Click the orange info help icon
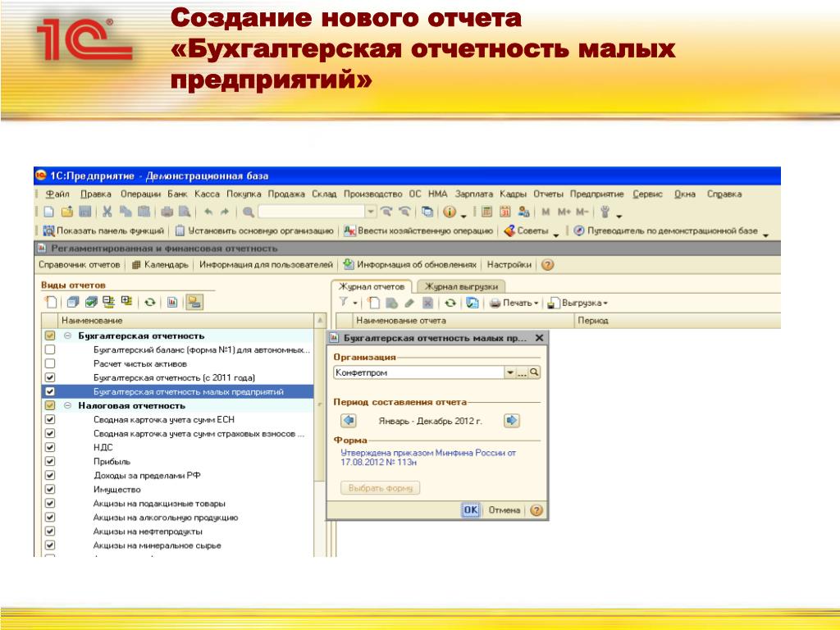Screen dimensions: 840x630 pos(450,212)
